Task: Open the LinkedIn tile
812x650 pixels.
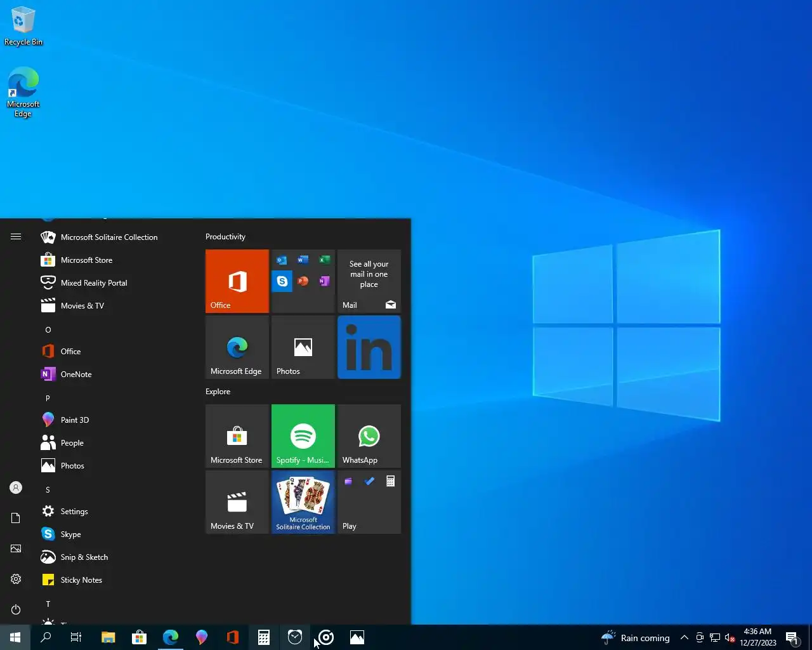Action: 369,347
